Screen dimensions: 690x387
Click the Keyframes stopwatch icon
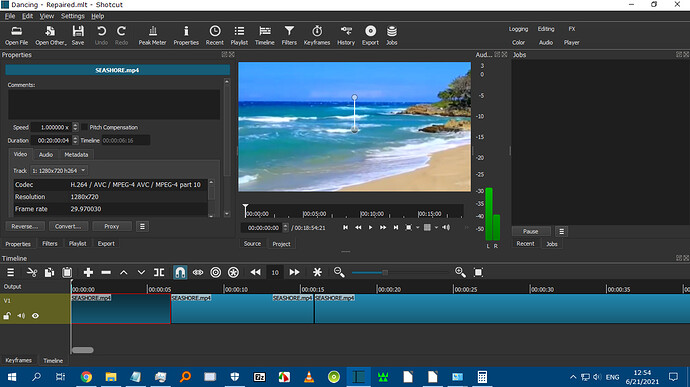pyautogui.click(x=317, y=35)
